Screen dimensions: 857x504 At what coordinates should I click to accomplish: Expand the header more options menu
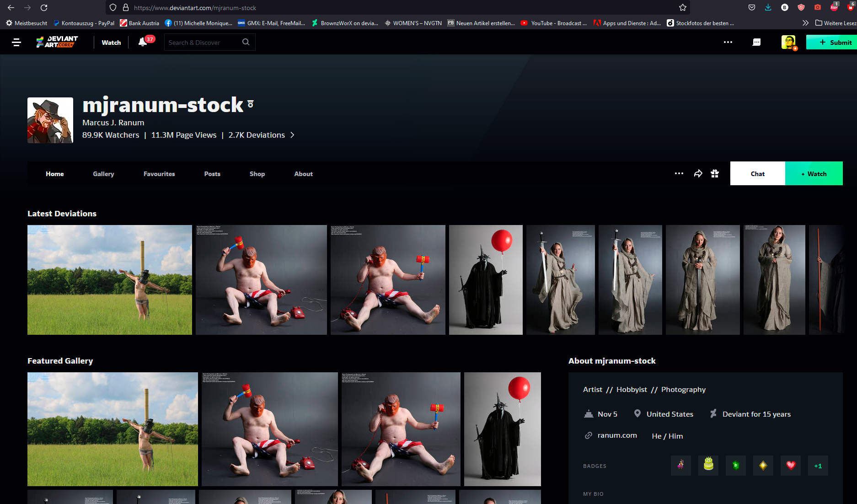tap(728, 42)
